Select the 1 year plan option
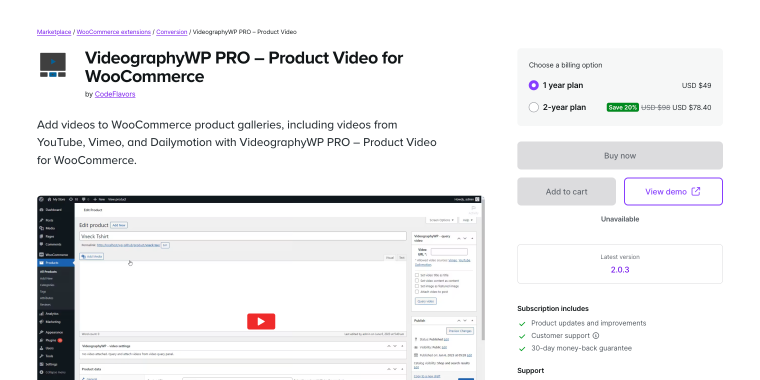This screenshot has width=760, height=380. coord(534,85)
